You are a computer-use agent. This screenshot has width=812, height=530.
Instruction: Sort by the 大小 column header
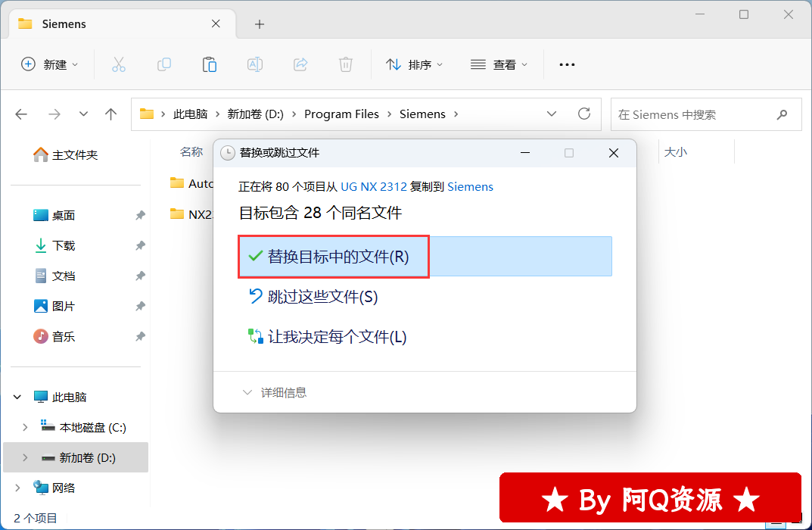(x=675, y=151)
